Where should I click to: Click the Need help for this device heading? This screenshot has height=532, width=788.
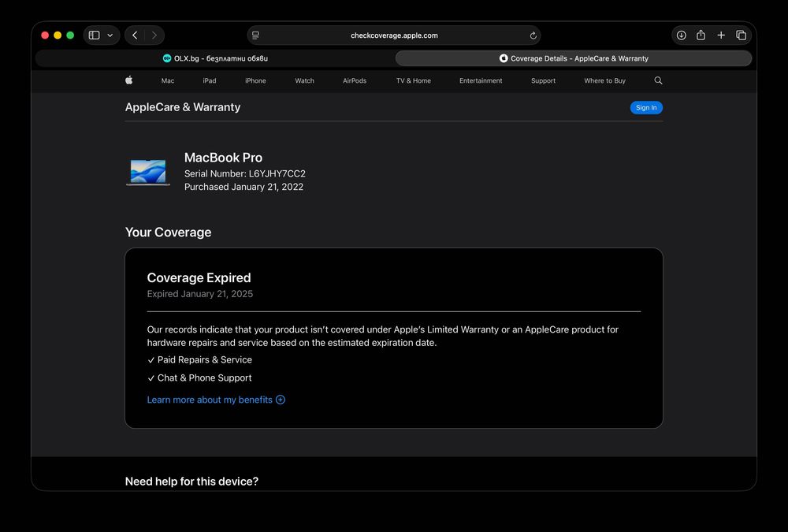click(191, 482)
